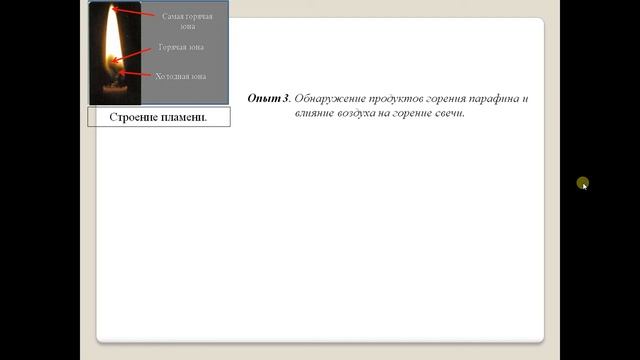This screenshot has height=360, width=640.
Task: Click the 'Горячая зона' label
Action: [x=181, y=47]
